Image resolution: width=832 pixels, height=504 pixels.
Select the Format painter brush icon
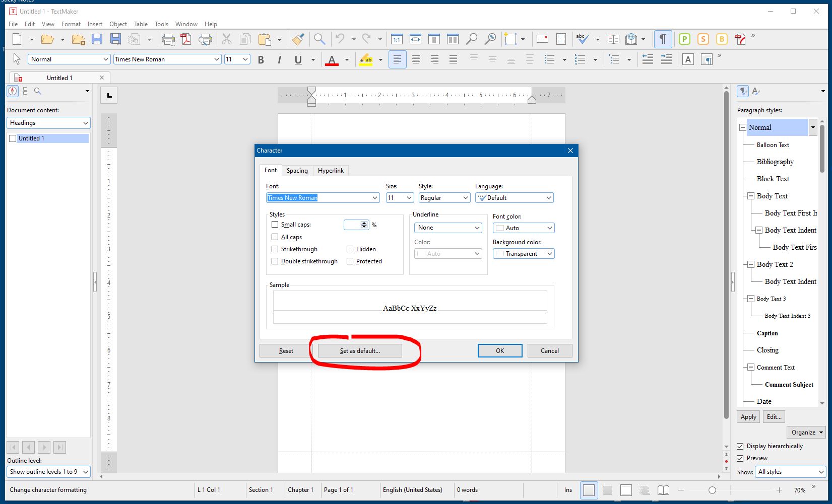click(x=298, y=39)
